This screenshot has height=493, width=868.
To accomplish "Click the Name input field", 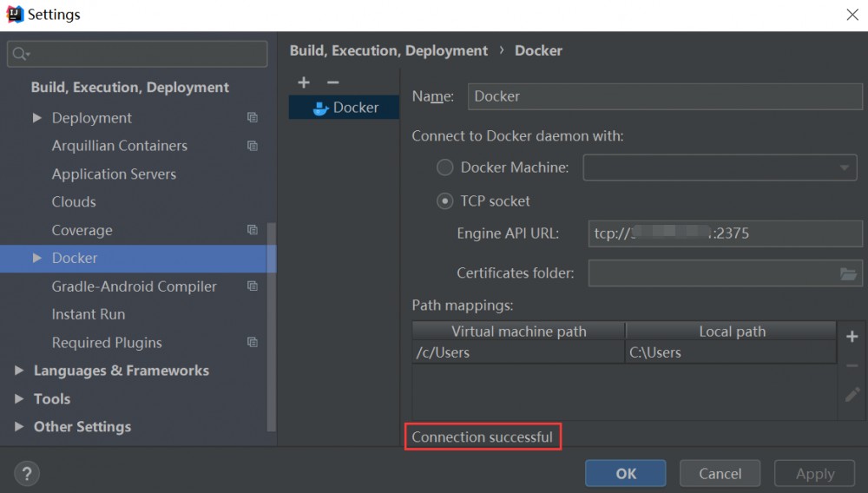I will 665,96.
